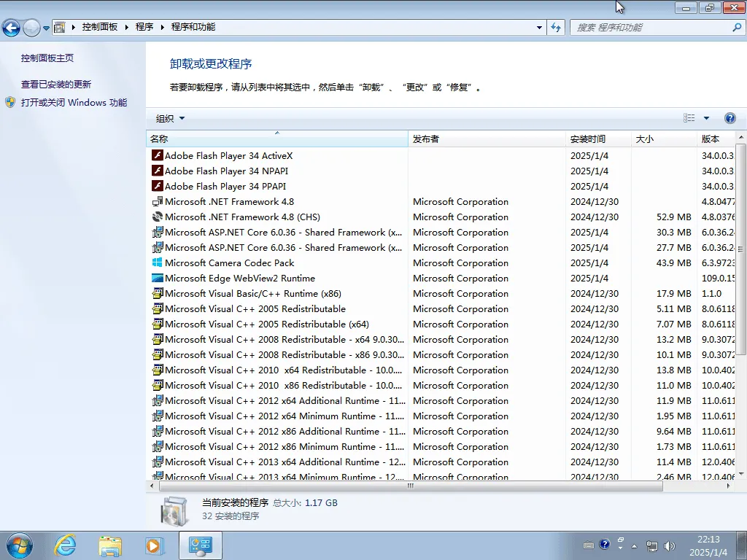
Task: Go to 程序 in the breadcrumb
Action: click(144, 27)
